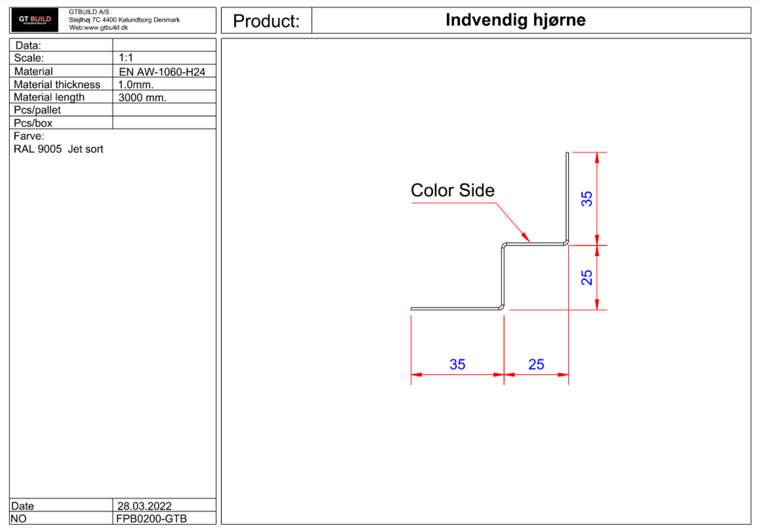Click the Product: label
This screenshot has width=760, height=532.
coord(266,21)
